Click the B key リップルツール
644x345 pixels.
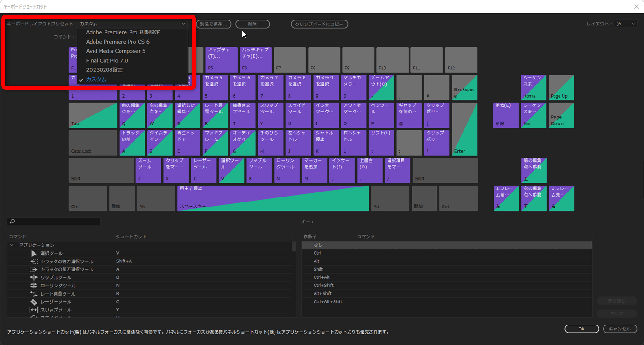tap(259, 171)
